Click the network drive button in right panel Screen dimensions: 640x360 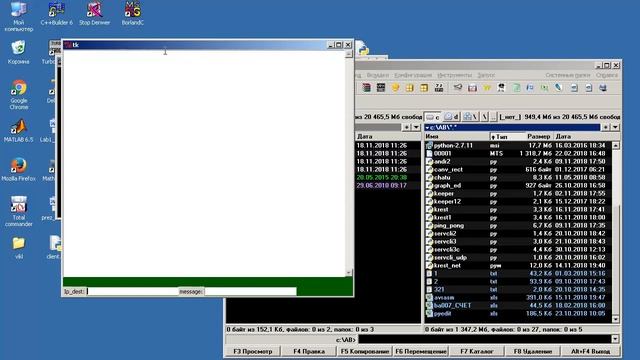point(471,117)
